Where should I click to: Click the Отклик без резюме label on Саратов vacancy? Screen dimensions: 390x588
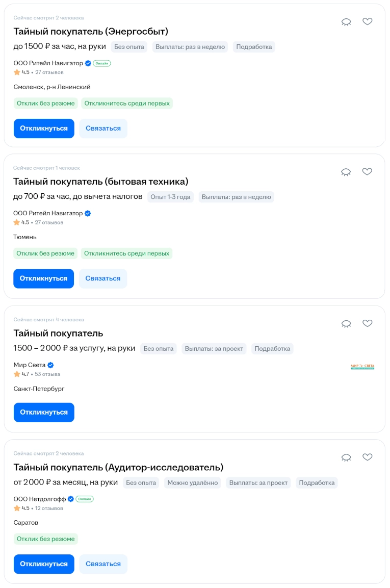click(45, 539)
